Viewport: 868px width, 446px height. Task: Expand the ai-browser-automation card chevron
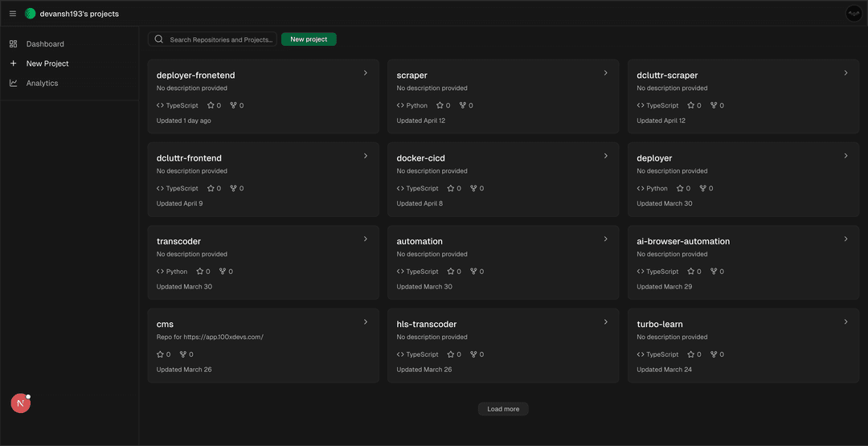pos(845,239)
